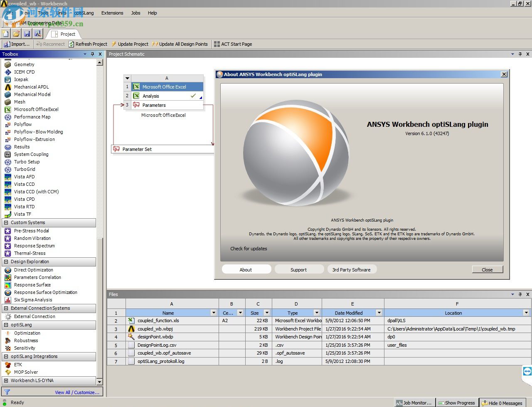Select the ICEM CFD toolbox icon
The width and height of the screenshot is (532, 407).
click(8, 72)
